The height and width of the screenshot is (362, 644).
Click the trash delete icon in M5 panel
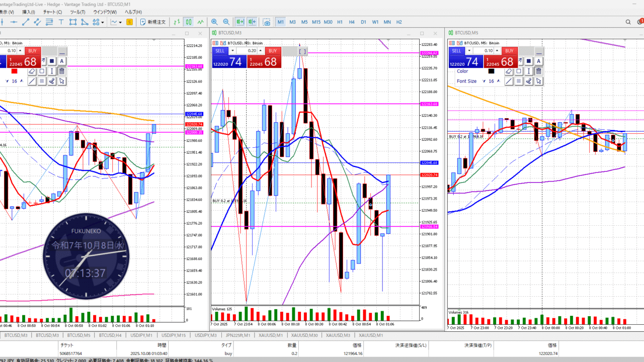(539, 71)
